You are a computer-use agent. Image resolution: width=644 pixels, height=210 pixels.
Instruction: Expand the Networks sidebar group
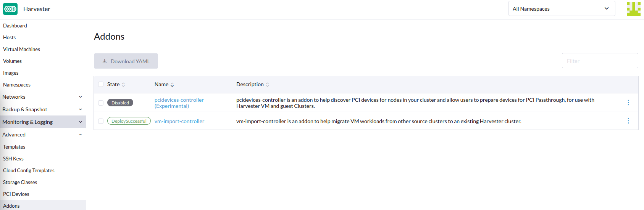(43, 97)
